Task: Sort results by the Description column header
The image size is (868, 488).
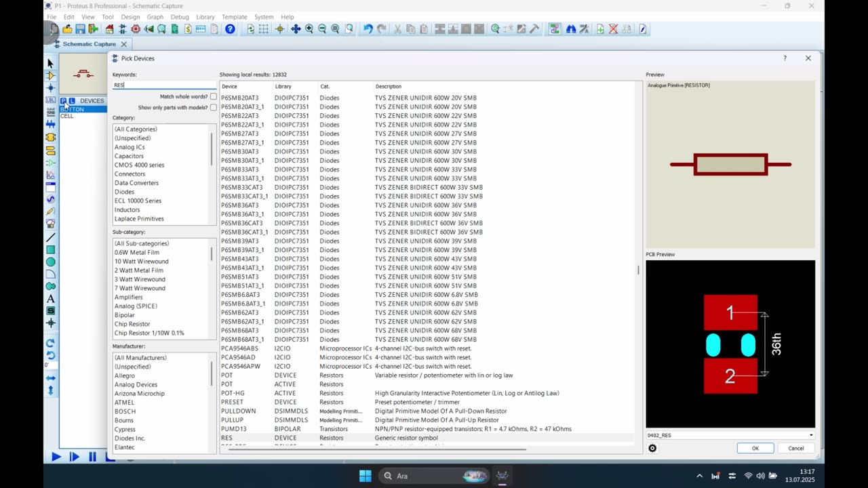Action: tap(504, 87)
